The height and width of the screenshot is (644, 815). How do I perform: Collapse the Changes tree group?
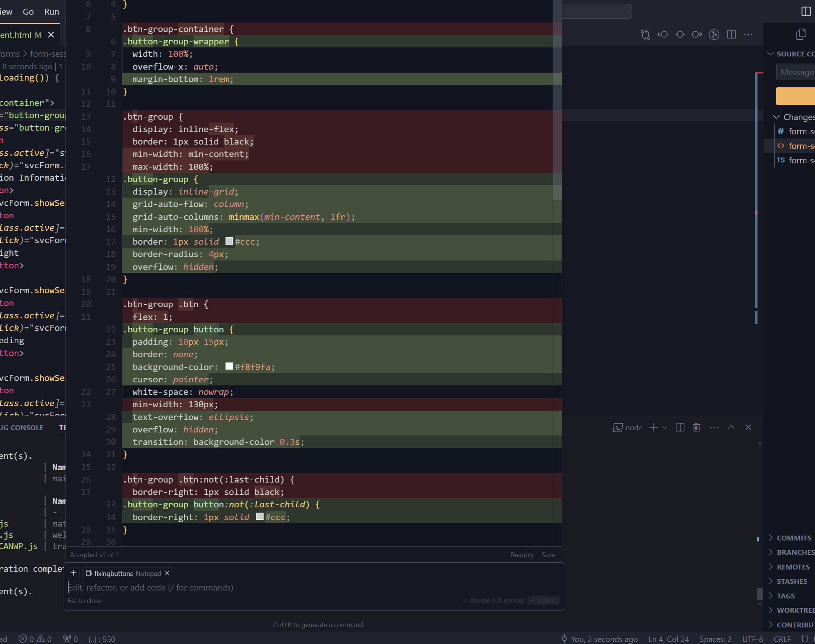776,117
